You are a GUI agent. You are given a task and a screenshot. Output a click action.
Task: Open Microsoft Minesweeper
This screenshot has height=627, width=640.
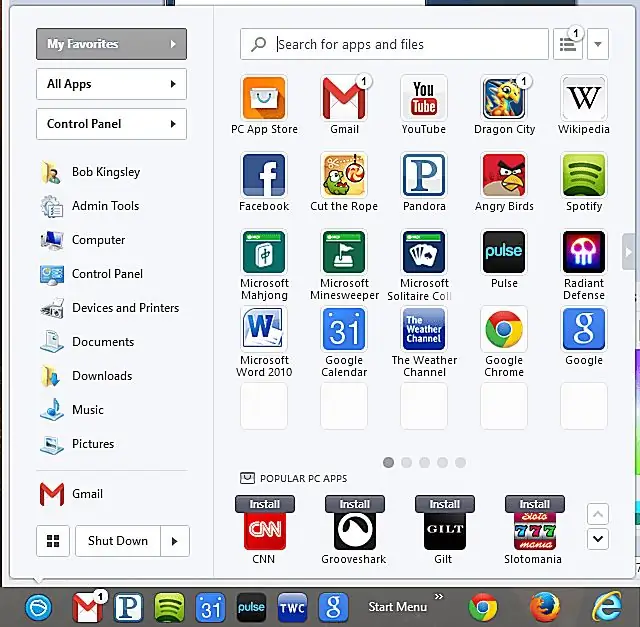(344, 252)
